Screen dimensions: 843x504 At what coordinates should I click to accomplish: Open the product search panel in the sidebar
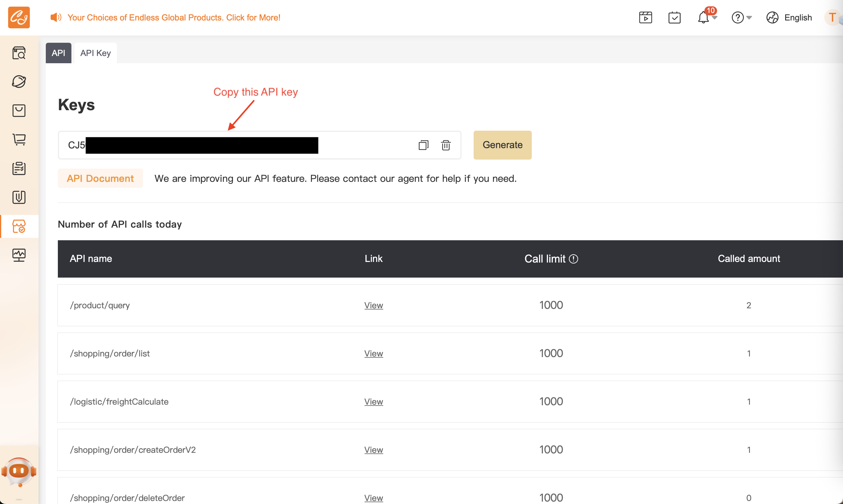click(19, 53)
